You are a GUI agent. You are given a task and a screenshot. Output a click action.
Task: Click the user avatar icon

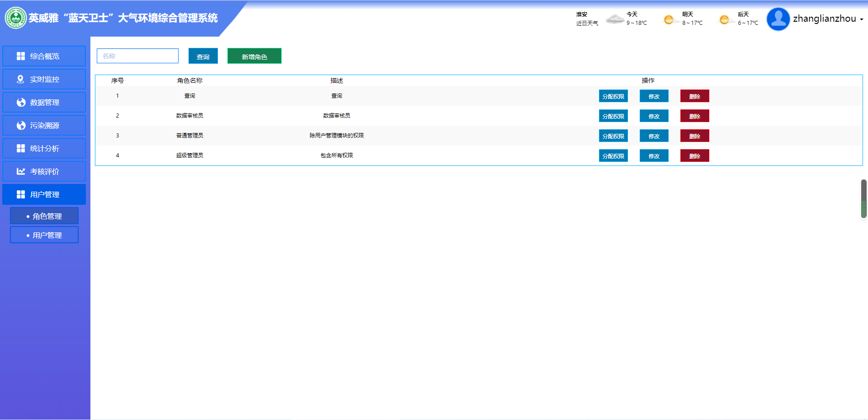(x=778, y=19)
